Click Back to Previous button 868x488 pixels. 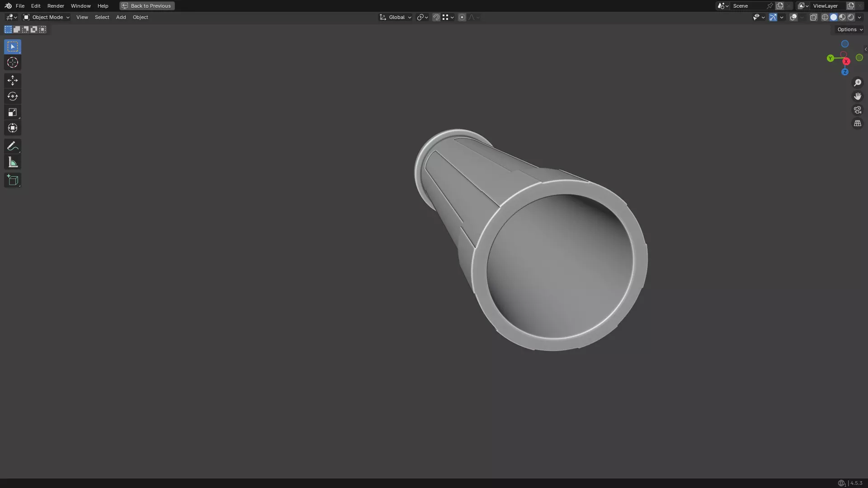[147, 6]
